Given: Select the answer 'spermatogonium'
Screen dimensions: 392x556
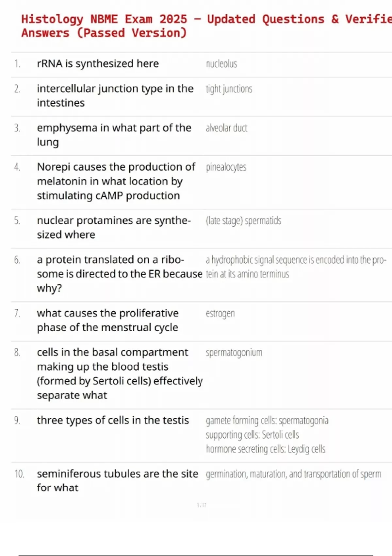Looking at the screenshot, I should (234, 353).
